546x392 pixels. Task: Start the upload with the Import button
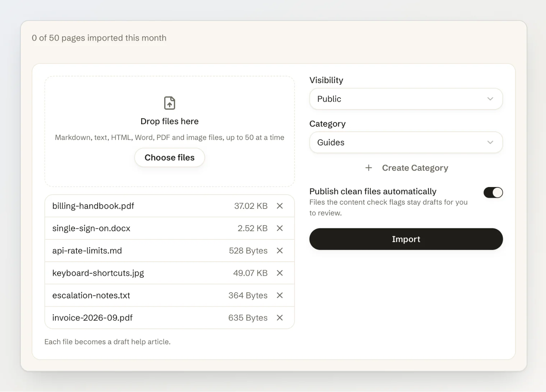click(x=406, y=239)
